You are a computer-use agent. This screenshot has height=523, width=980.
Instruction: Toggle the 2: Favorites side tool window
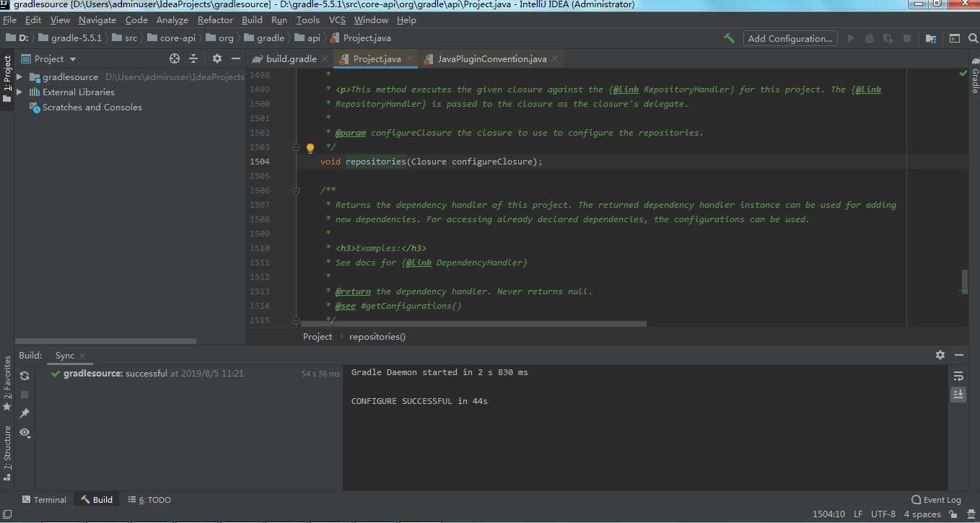(x=7, y=382)
